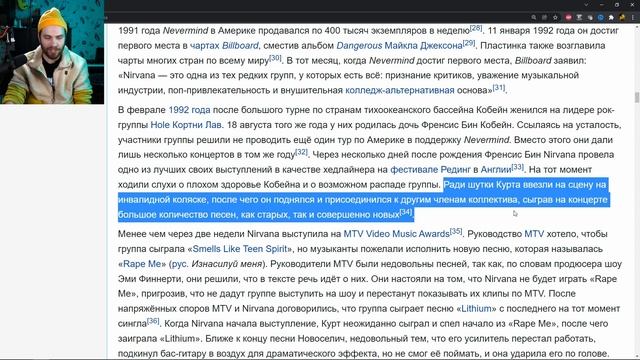This screenshot has width=640, height=360.
Task: Open the red round extension icon
Action: (568, 17)
